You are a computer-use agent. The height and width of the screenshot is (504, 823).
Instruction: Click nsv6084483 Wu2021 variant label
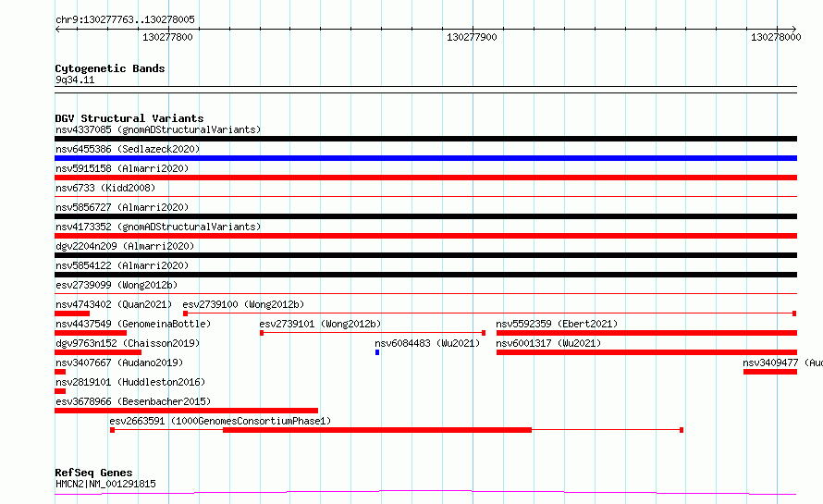(427, 343)
